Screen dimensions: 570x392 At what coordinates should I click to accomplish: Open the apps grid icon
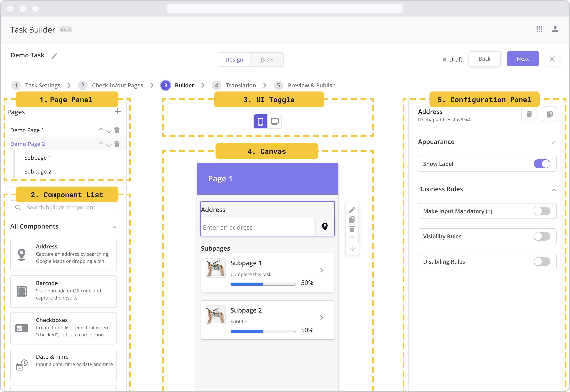coord(539,29)
